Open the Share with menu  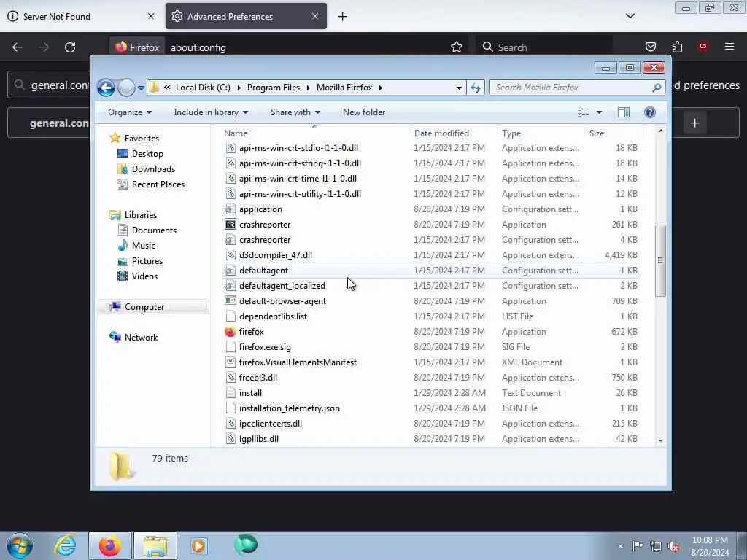tap(295, 112)
